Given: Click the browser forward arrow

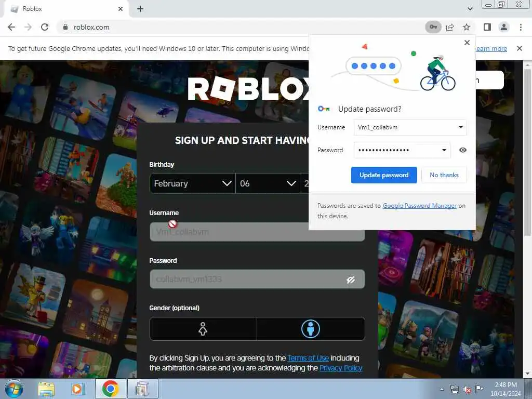Looking at the screenshot, I should pyautogui.click(x=28, y=27).
